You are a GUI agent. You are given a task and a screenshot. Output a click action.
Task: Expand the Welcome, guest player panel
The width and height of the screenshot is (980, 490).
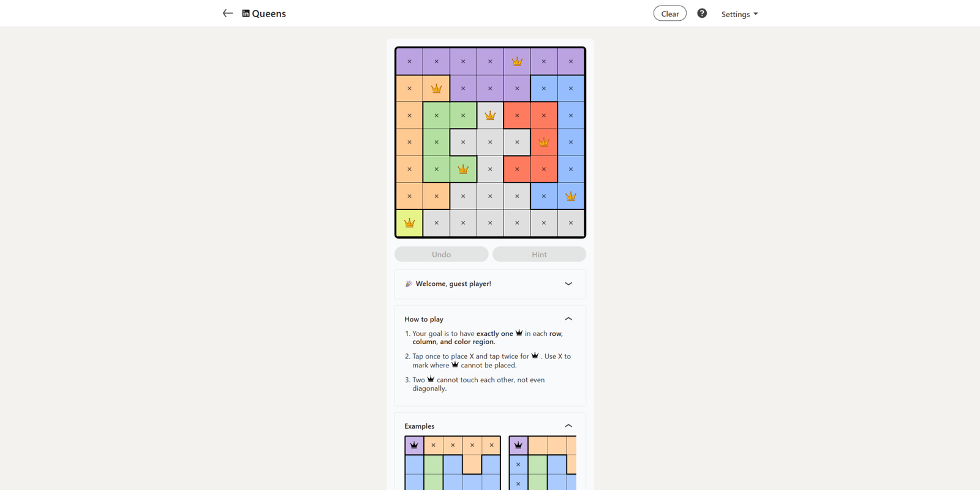pyautogui.click(x=568, y=284)
